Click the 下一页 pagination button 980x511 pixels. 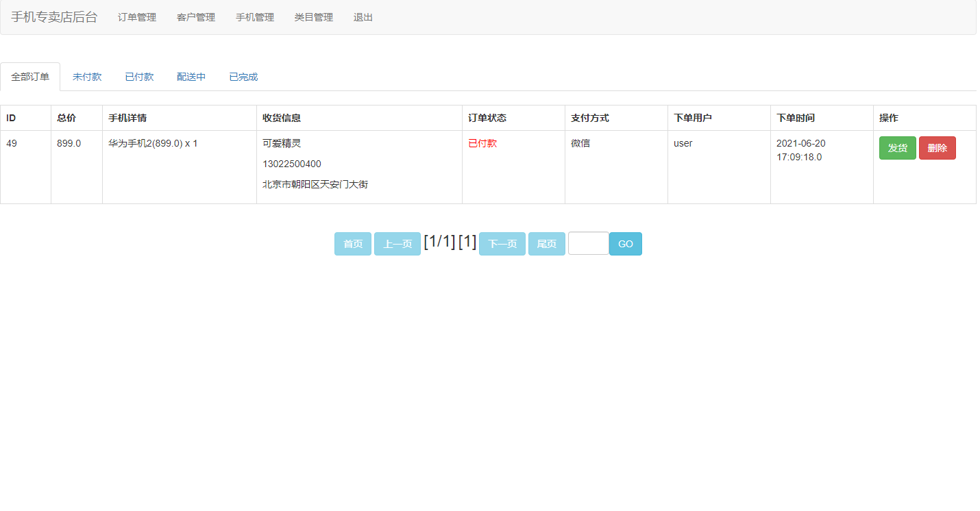502,243
